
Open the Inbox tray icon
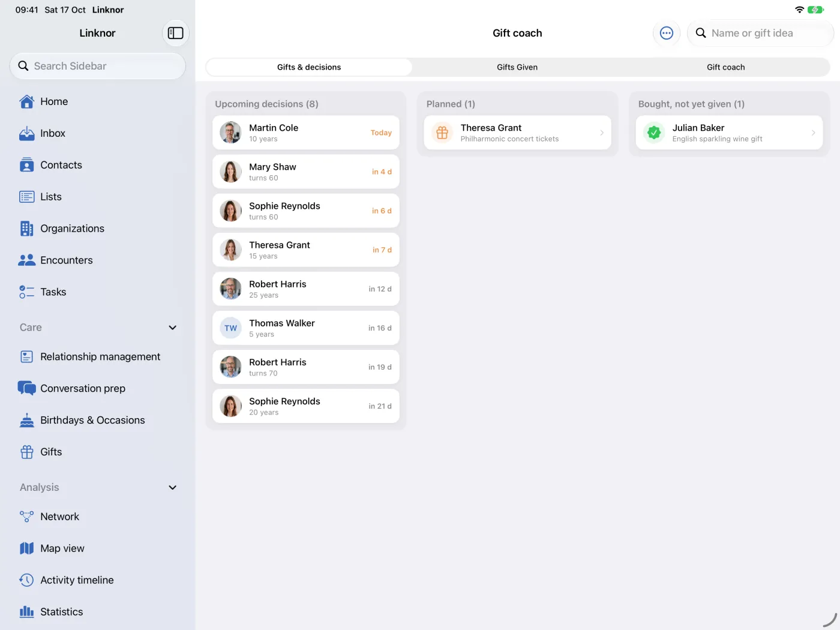click(27, 133)
